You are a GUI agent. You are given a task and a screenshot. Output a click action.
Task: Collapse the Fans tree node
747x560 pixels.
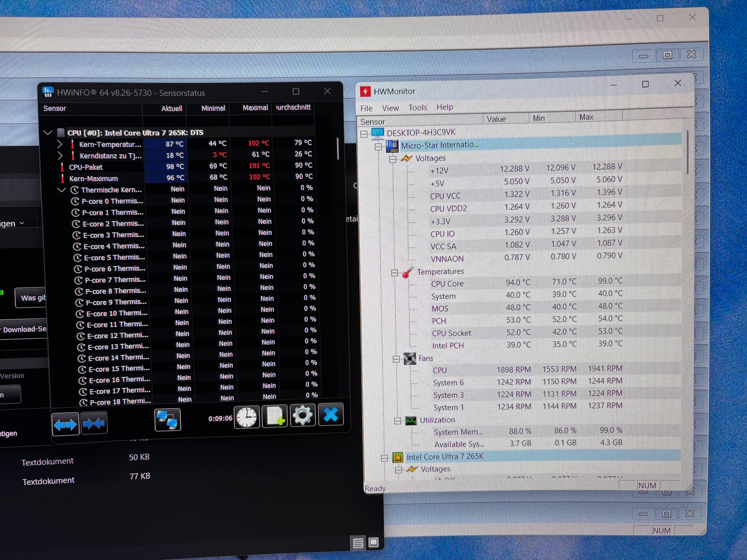(396, 359)
